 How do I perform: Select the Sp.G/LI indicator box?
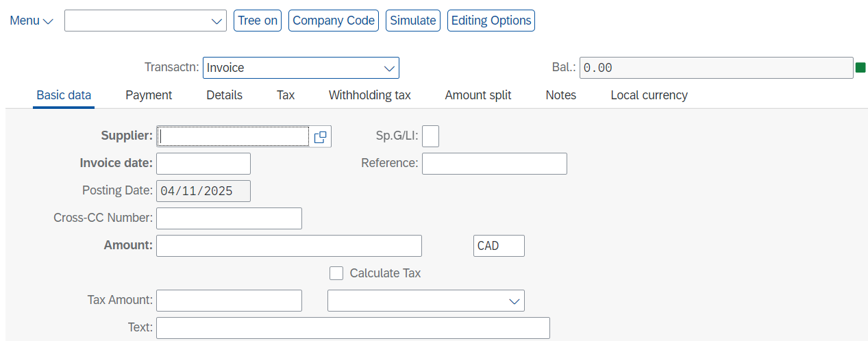click(x=431, y=136)
